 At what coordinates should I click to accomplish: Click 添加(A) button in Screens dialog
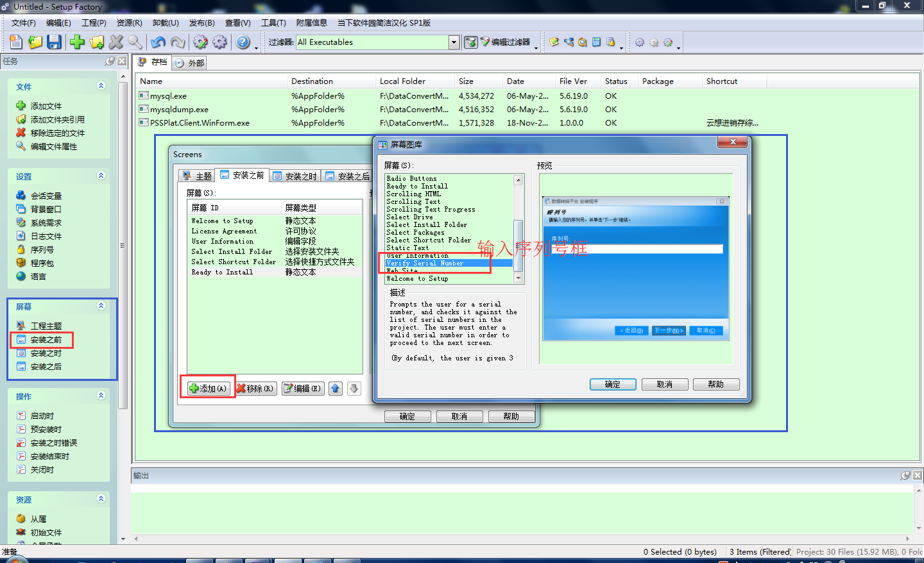(208, 389)
